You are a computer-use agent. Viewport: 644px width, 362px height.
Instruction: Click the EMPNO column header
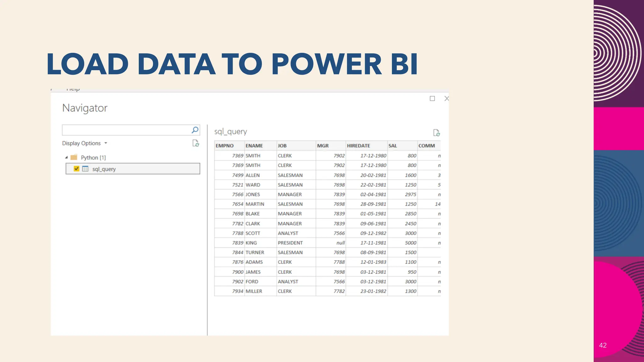click(x=229, y=146)
